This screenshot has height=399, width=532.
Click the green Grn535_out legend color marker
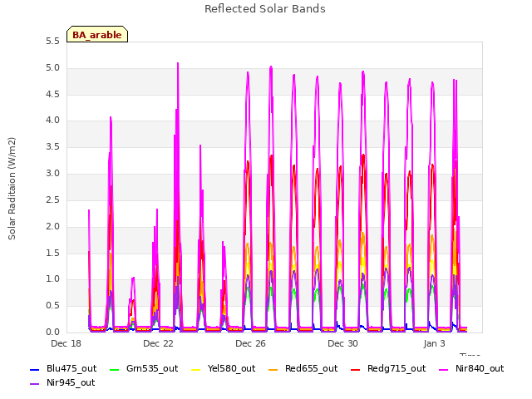[x=115, y=369]
